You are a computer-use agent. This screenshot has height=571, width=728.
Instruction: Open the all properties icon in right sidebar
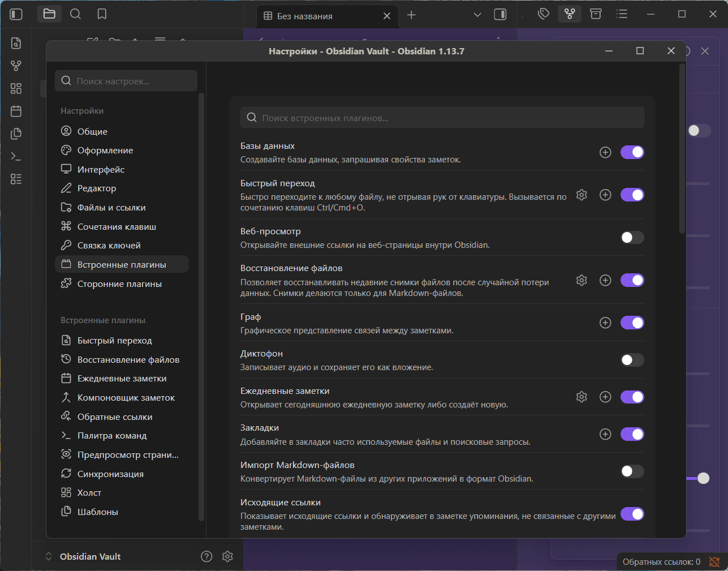[x=596, y=14]
